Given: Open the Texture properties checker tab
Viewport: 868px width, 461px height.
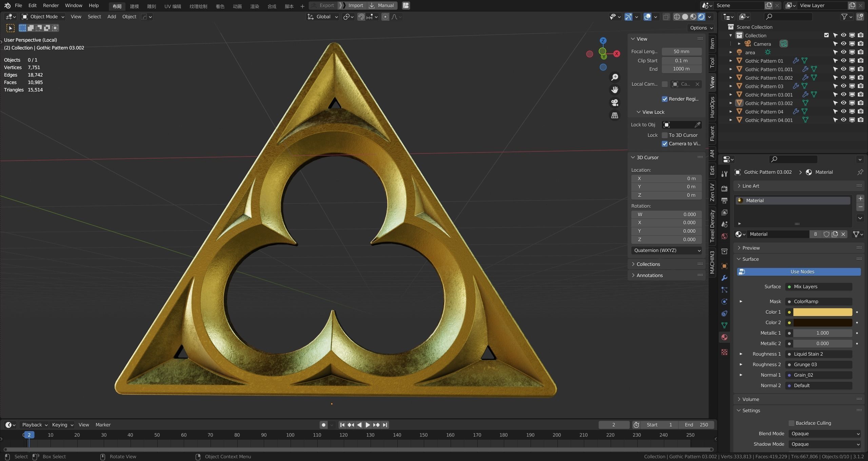Looking at the screenshot, I should (x=724, y=352).
